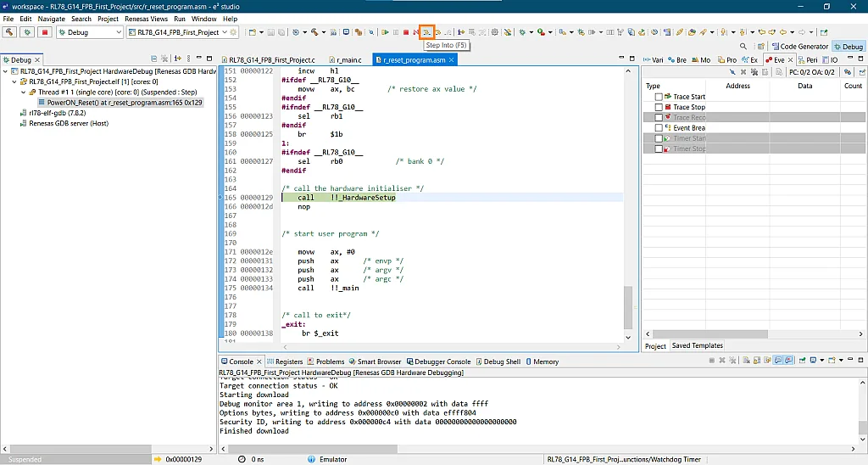Open the Code Generator perspective

pyautogui.click(x=799, y=47)
